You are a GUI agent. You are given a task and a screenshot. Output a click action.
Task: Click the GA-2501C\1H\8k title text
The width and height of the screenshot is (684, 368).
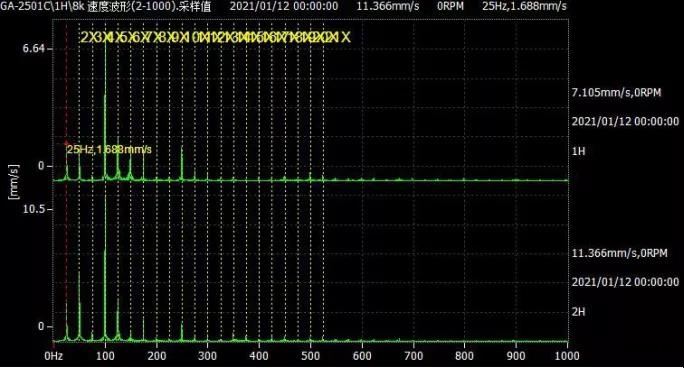(42, 6)
